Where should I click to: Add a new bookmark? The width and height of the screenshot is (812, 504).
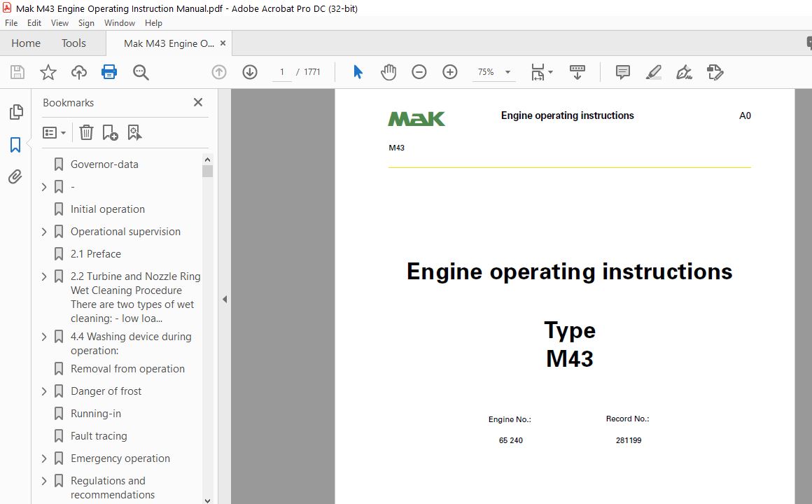tap(110, 132)
